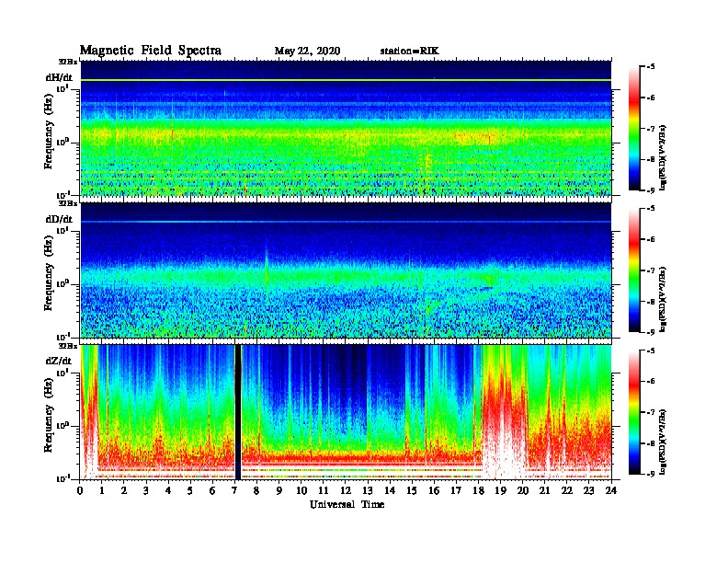Click the color scale beside dD/dt panel
728x563 pixels.
point(633,270)
